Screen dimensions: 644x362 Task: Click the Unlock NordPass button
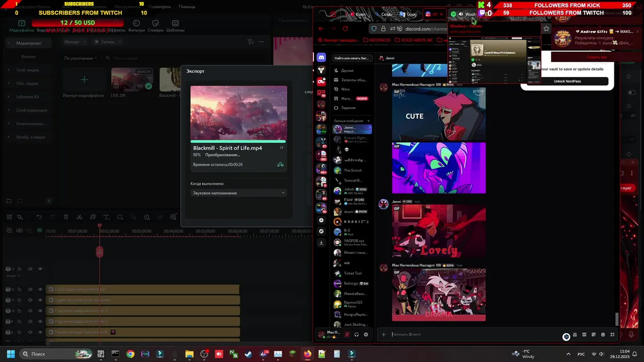coord(567,81)
